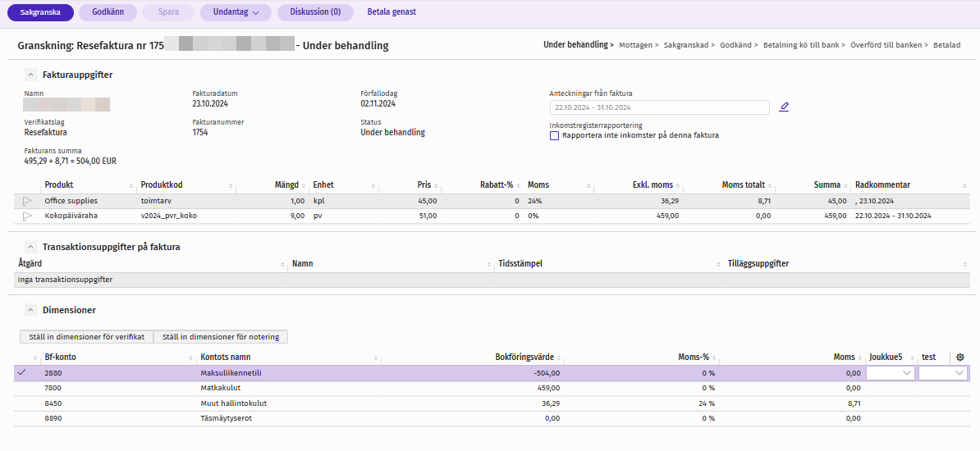
Task: Click the 7800 account number
Action: pos(53,388)
